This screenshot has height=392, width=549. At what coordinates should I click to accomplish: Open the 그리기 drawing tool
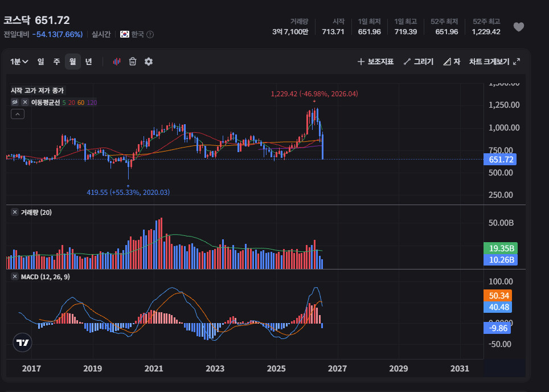[x=419, y=62]
